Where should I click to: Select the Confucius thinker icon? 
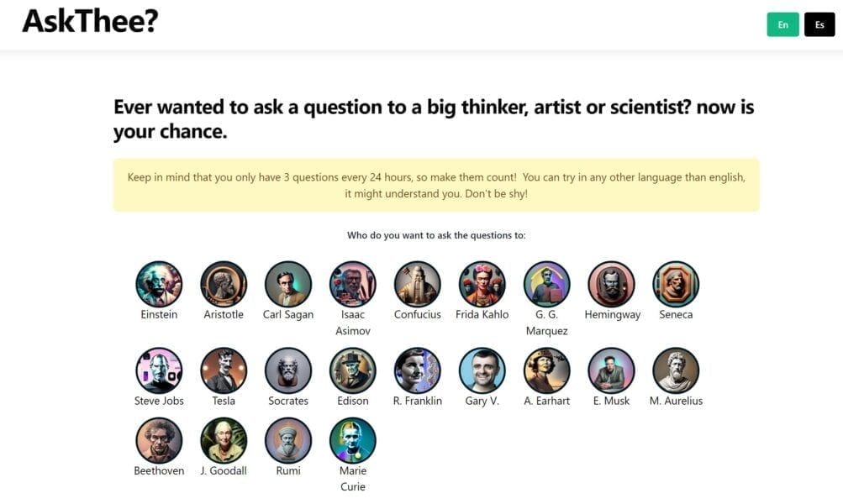pyautogui.click(x=417, y=283)
